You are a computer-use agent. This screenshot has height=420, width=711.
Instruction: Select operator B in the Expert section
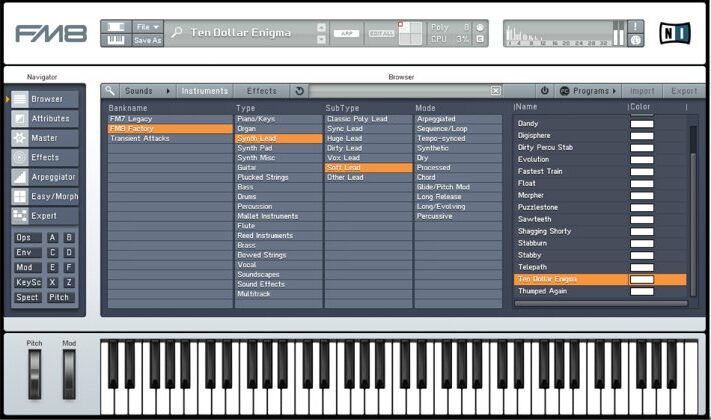point(69,238)
